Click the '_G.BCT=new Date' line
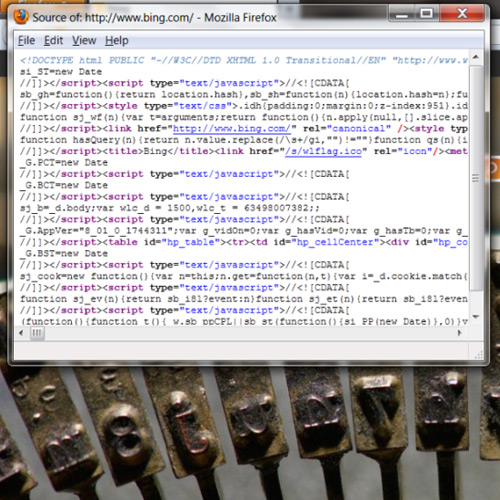Image resolution: width=500 pixels, height=500 pixels. [x=64, y=185]
